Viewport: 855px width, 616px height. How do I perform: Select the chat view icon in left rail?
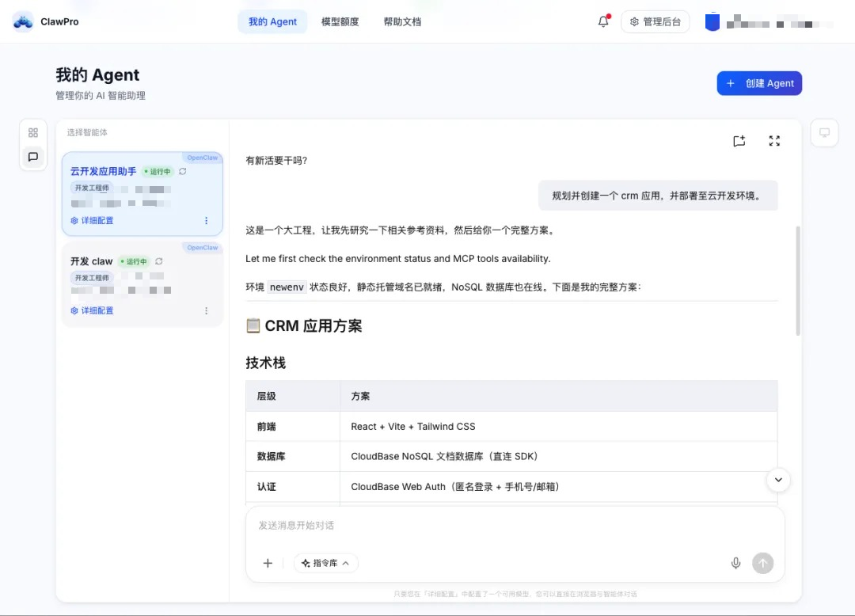point(33,157)
